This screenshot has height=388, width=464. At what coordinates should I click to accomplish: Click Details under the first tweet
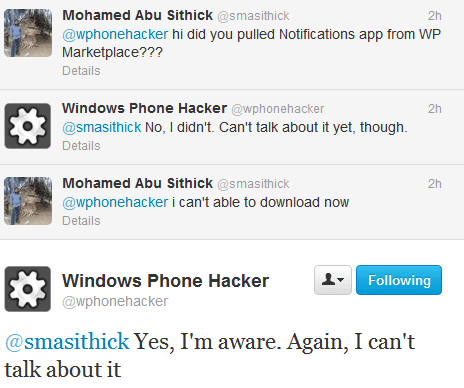point(81,71)
